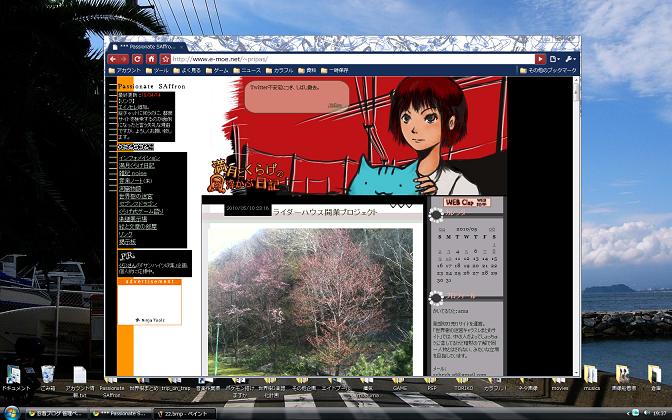The image size is (672, 420).
Task: Open the TORIKO desktop folder
Action: point(463,385)
